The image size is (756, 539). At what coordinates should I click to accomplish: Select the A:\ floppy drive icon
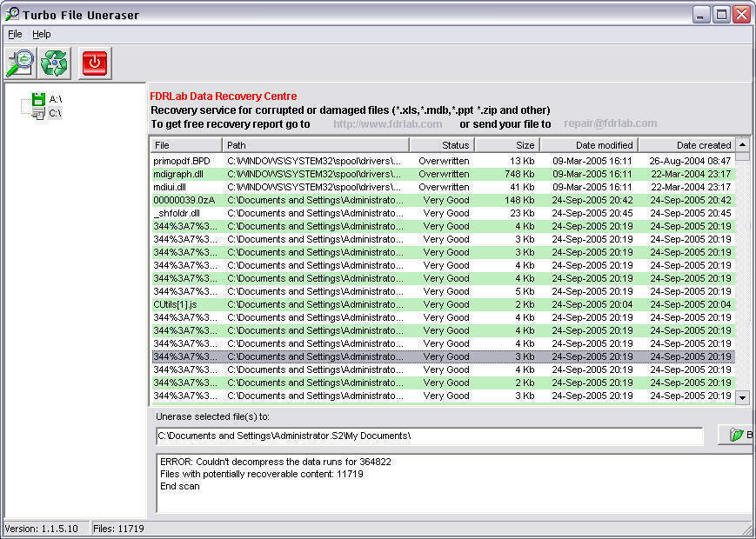point(38,99)
